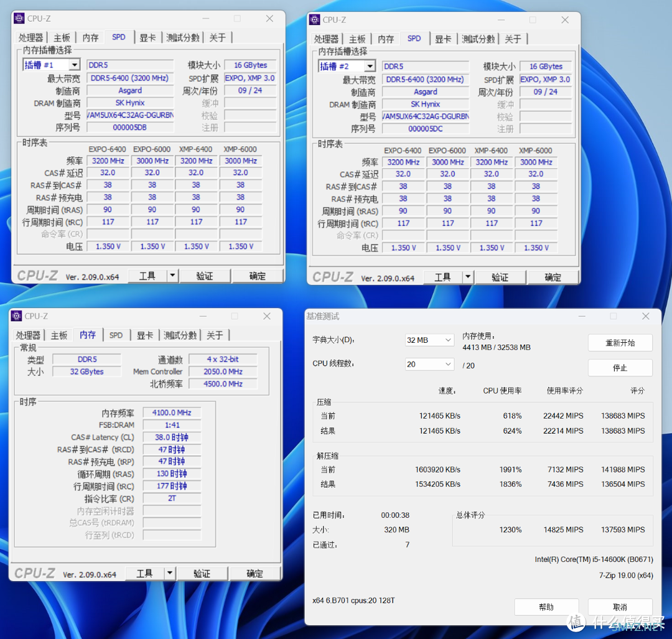Viewport: 672px width, 639px height.
Task: Click CPU-Z app icon in memory window
Action: (17, 316)
